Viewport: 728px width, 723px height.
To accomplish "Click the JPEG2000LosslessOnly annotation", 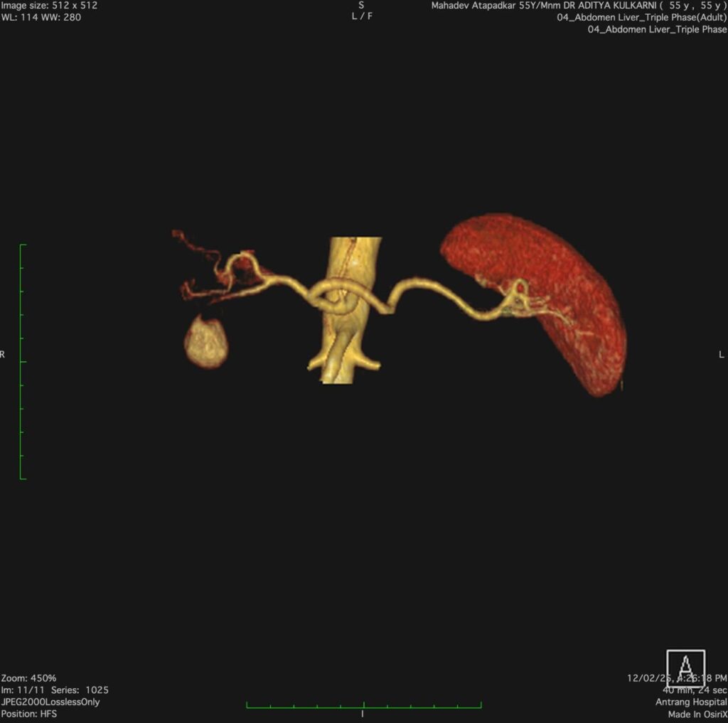I will point(50,702).
